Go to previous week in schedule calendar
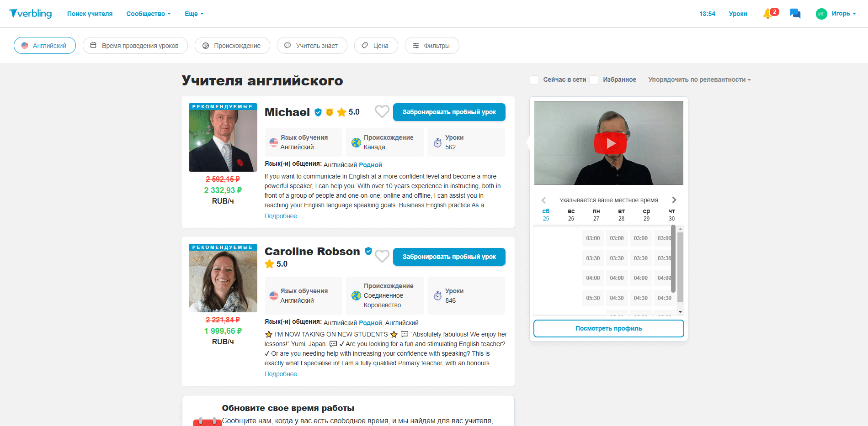This screenshot has height=426, width=868. point(543,200)
